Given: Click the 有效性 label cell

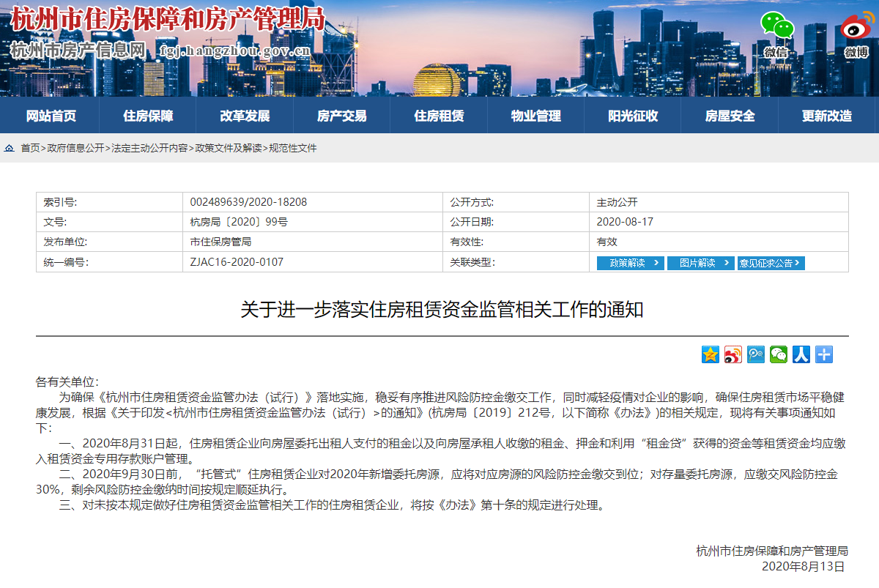Looking at the screenshot, I should 516,242.
